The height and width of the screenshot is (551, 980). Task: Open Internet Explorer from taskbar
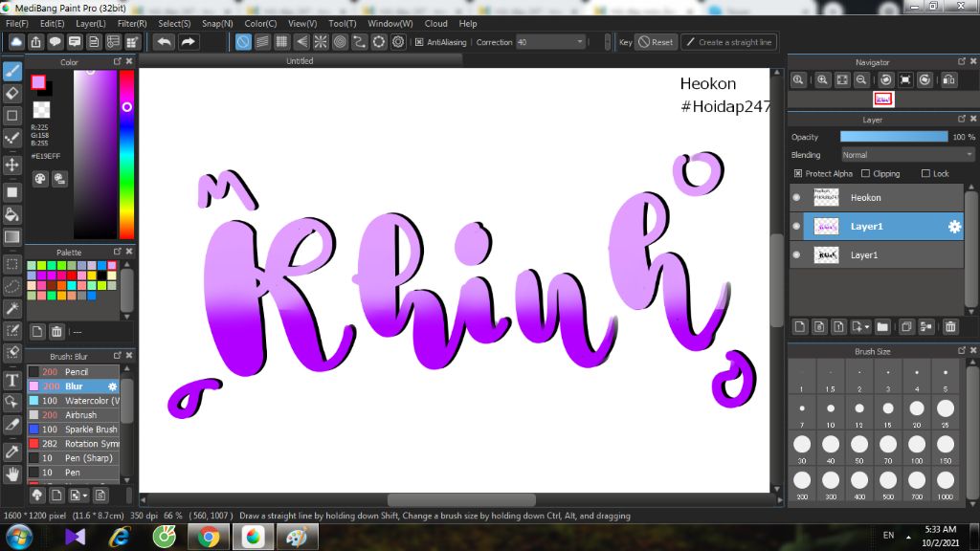pyautogui.click(x=120, y=537)
